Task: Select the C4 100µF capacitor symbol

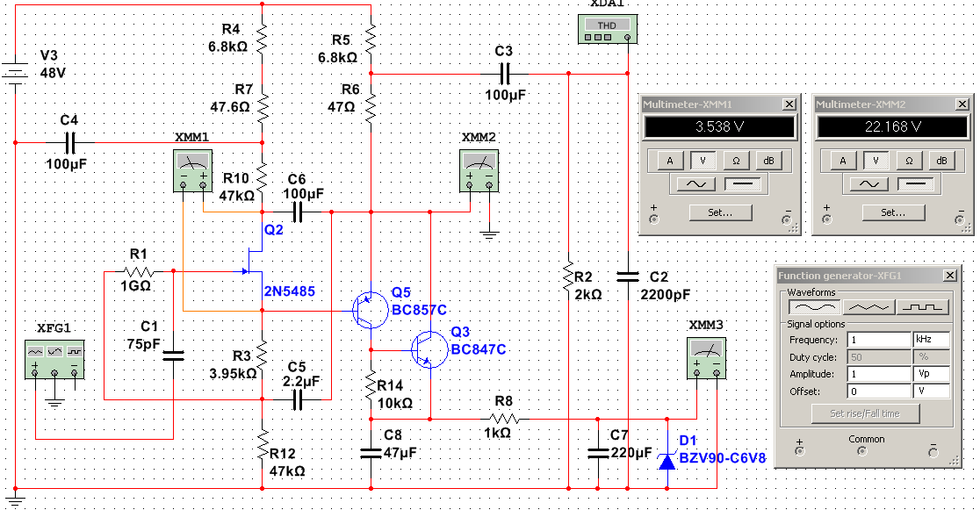Action: 70,143
